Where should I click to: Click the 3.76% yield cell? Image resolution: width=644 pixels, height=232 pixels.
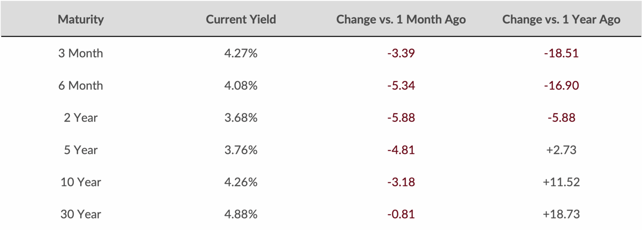click(241, 150)
